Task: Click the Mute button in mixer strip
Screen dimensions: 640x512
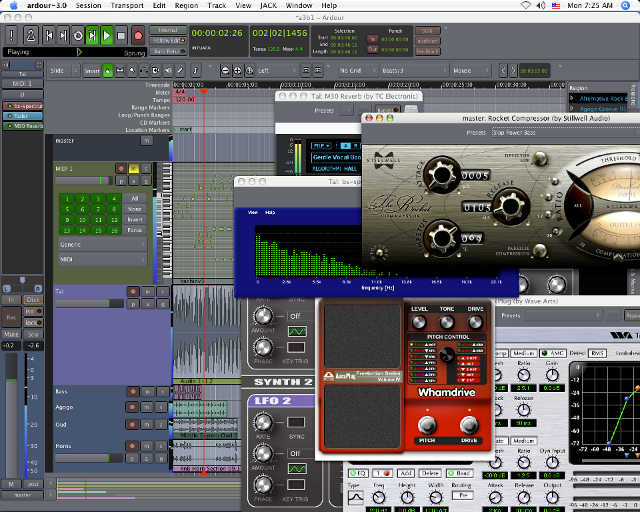Action: pos(11,334)
